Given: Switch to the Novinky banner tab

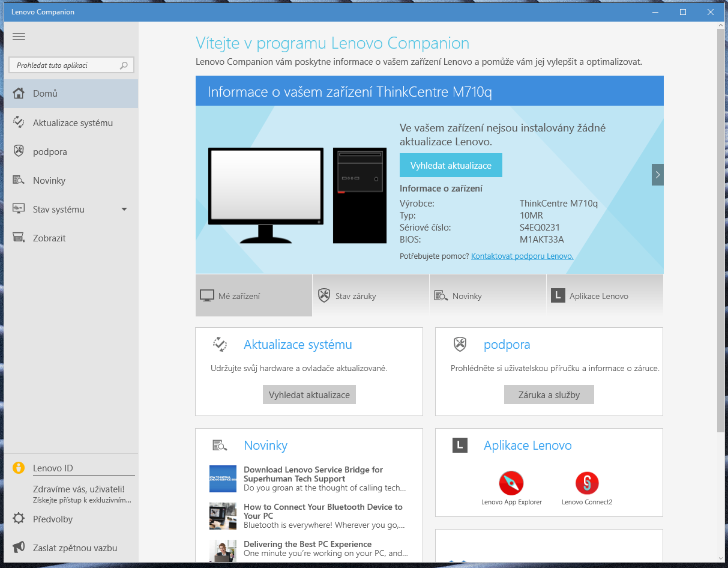Looking at the screenshot, I should (488, 295).
